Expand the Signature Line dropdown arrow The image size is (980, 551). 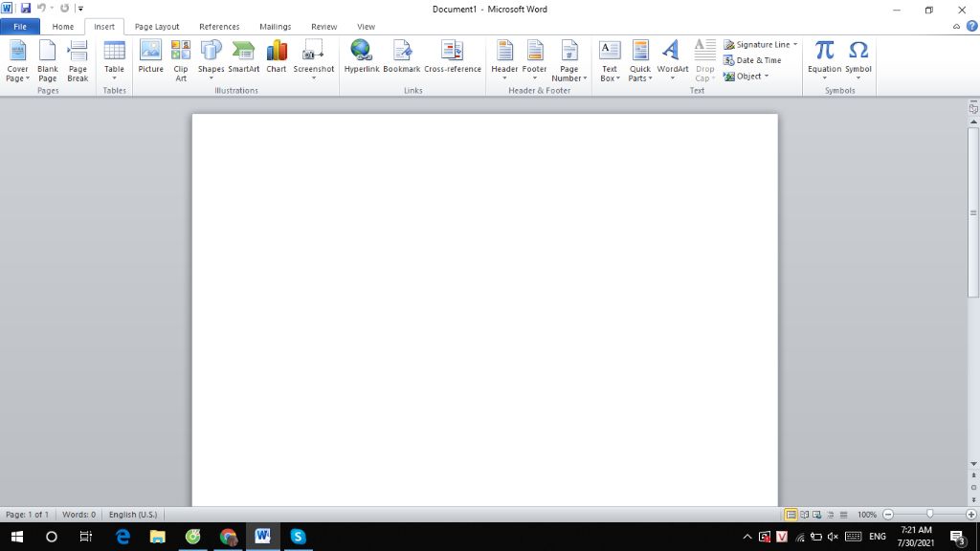(x=795, y=45)
